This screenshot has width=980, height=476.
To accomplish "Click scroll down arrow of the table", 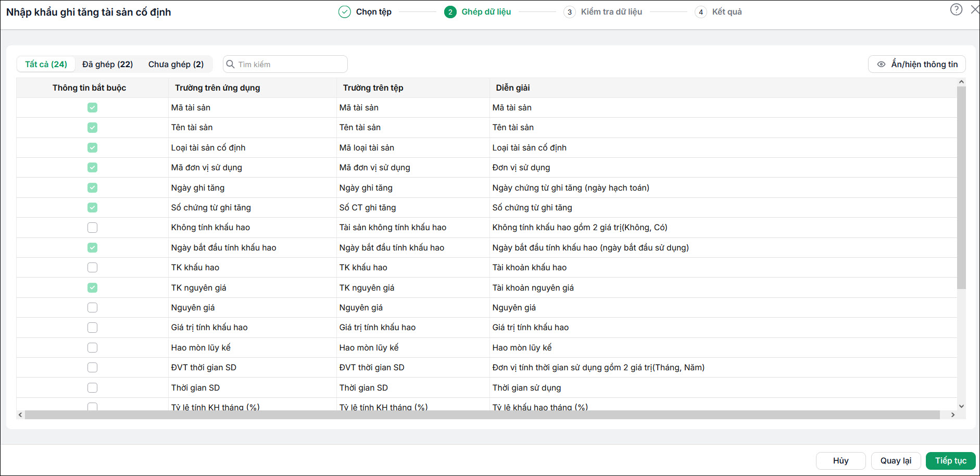I will coord(961,406).
